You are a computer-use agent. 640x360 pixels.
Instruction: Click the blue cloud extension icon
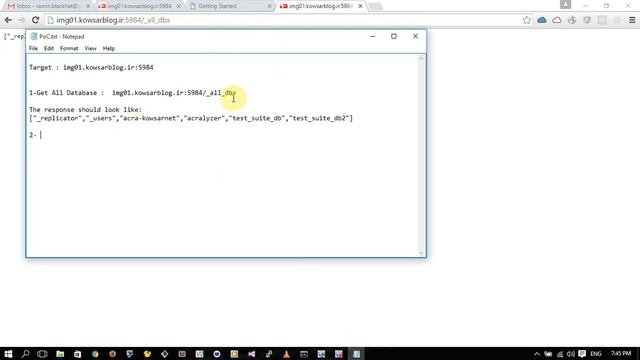pos(542,20)
